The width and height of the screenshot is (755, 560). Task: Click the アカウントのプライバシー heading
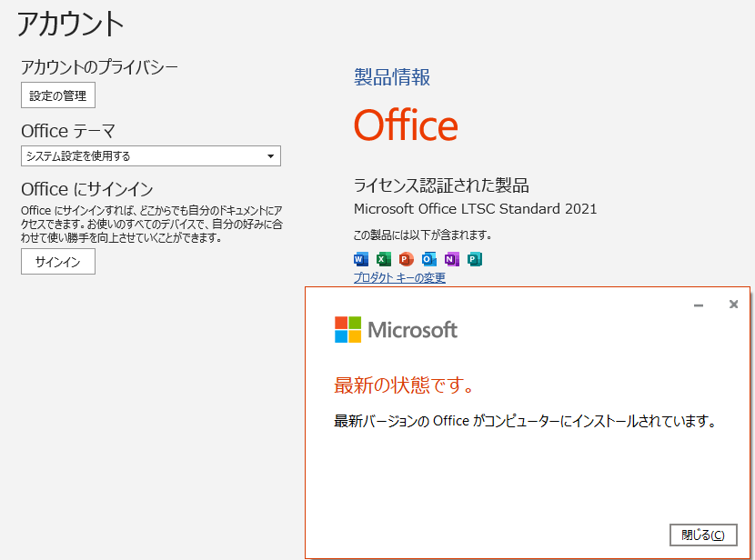point(100,67)
